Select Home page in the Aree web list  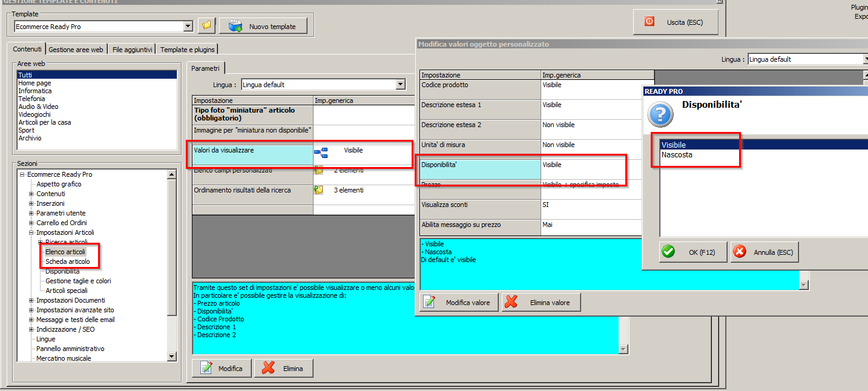click(x=97, y=83)
